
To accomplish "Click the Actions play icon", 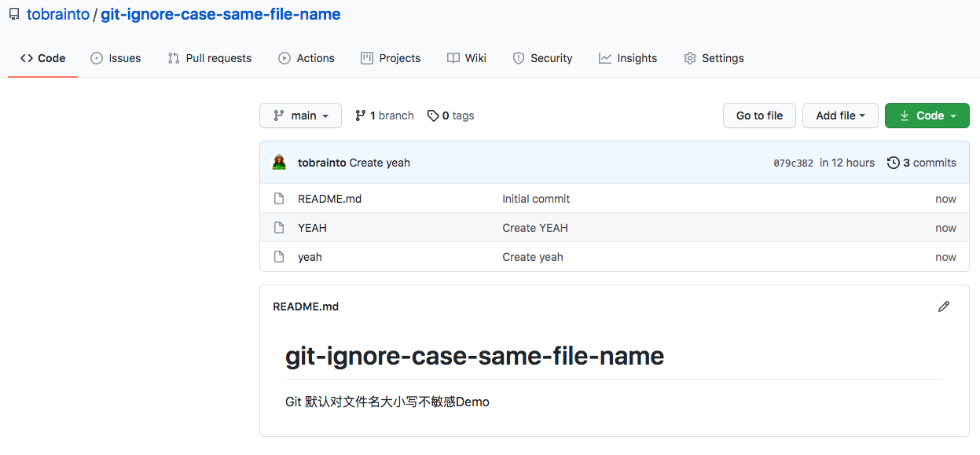I will [284, 58].
